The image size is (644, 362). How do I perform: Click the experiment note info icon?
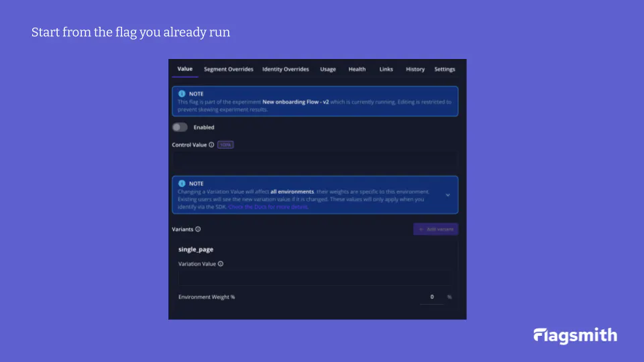pyautogui.click(x=182, y=94)
